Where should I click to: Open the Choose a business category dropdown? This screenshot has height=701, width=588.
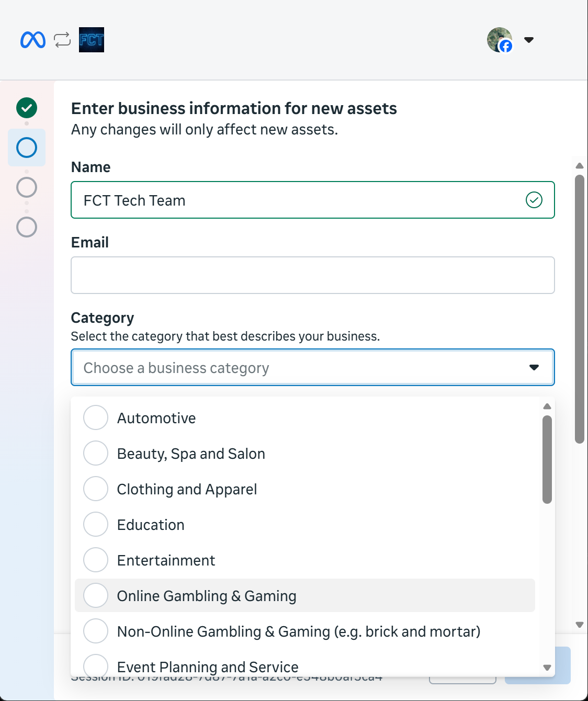(x=313, y=367)
